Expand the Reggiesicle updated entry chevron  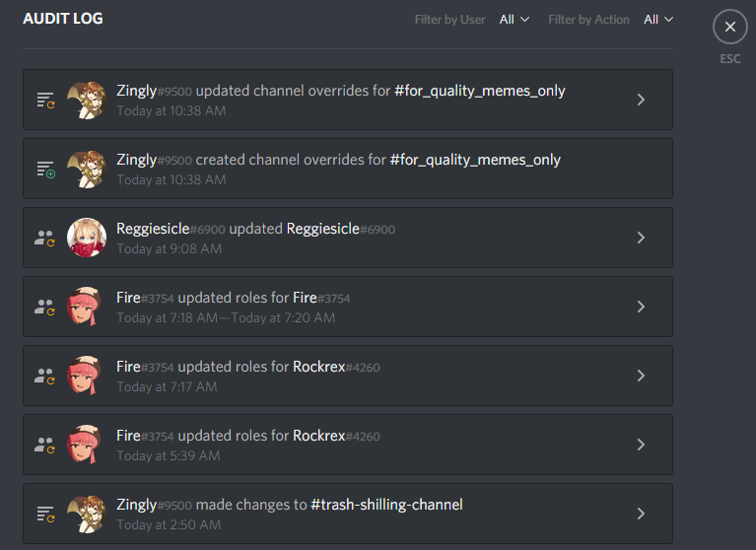(641, 238)
